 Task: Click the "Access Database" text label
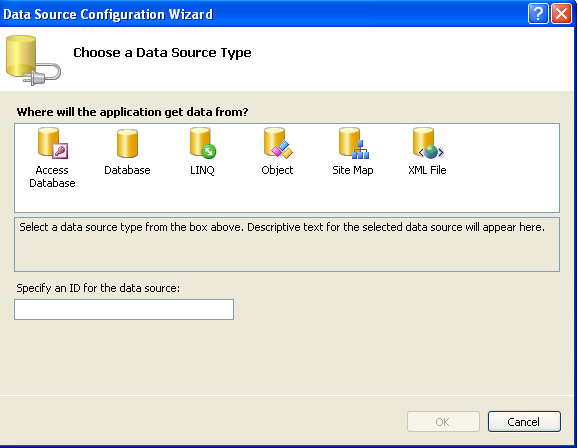click(52, 177)
